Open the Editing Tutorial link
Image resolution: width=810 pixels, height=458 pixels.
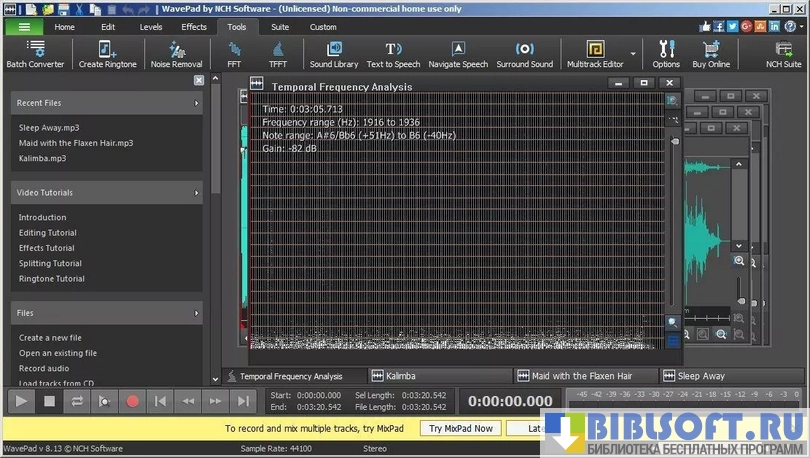point(47,233)
